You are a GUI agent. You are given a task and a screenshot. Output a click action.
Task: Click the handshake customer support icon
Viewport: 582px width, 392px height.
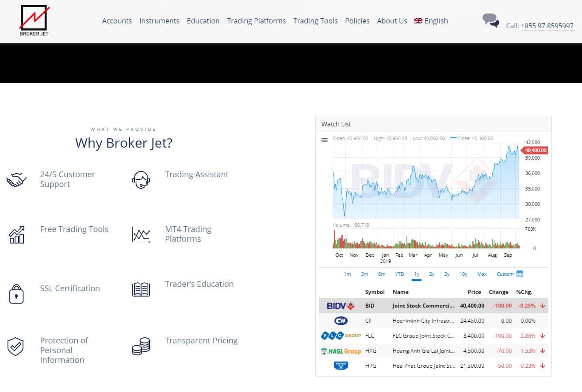click(16, 180)
